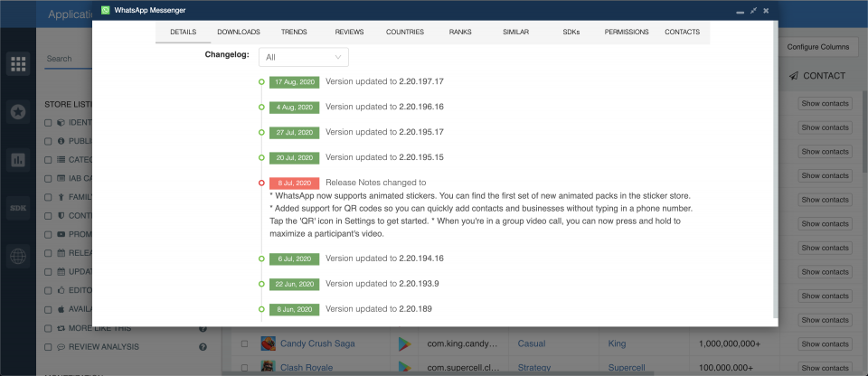Toggle the checkbox beside the info-icon filter
Viewport: 868px width, 376px height.
pyautogui.click(x=48, y=141)
